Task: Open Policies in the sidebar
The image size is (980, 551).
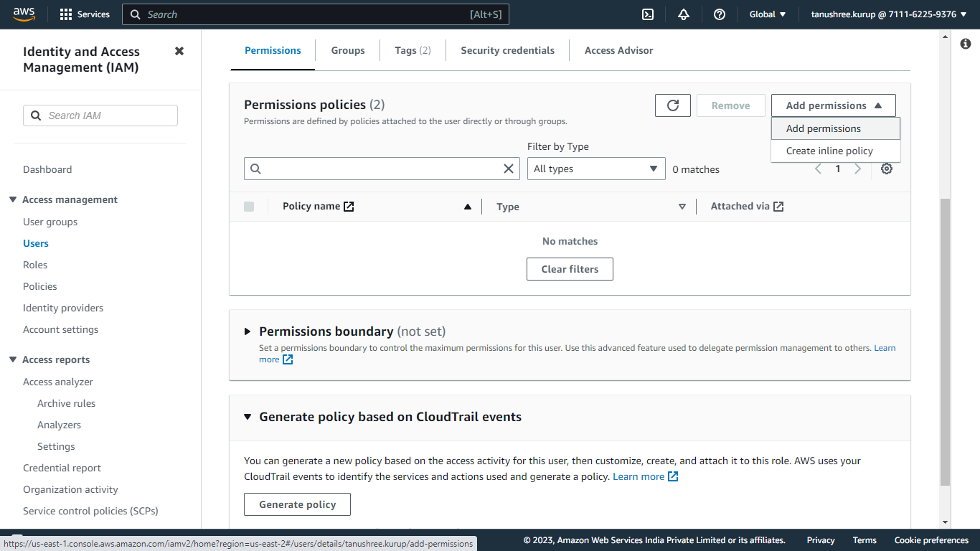Action: [40, 286]
